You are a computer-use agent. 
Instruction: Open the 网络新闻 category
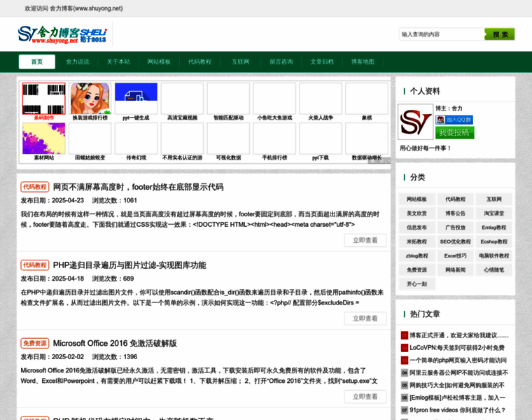tap(455, 270)
